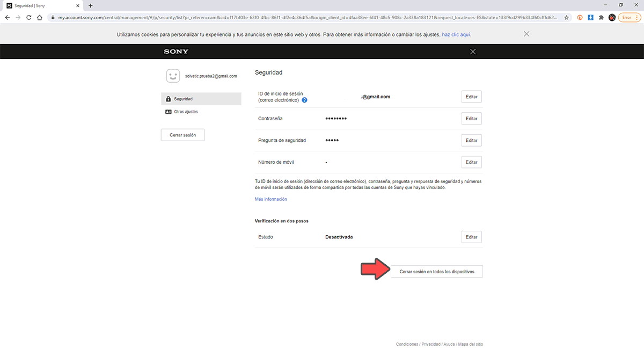Open Otros ajustes in the sidebar

[x=186, y=112]
